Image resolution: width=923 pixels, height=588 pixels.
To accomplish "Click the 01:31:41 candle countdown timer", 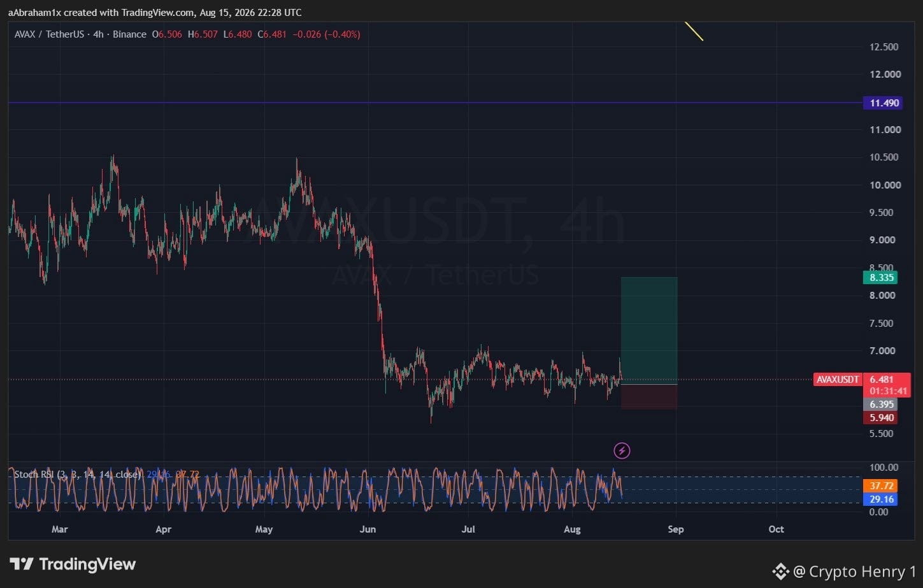I will point(888,391).
